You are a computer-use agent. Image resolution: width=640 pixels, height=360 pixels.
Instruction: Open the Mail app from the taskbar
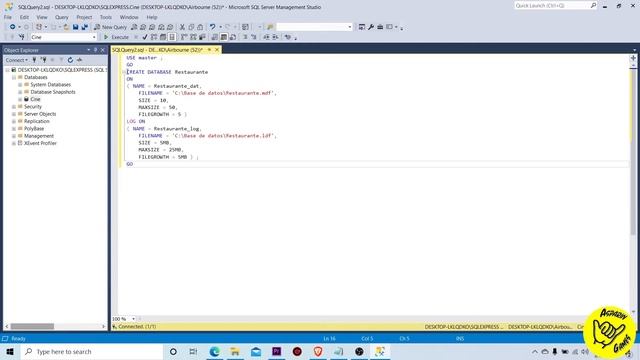pyautogui.click(x=256, y=351)
